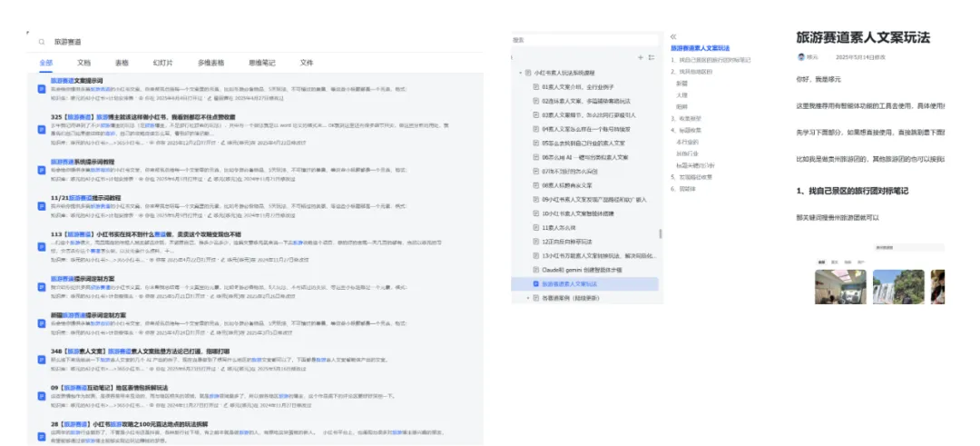Click document icon of the Claude和 gemini item
Viewport: 980px width, 446px height.
(535, 270)
